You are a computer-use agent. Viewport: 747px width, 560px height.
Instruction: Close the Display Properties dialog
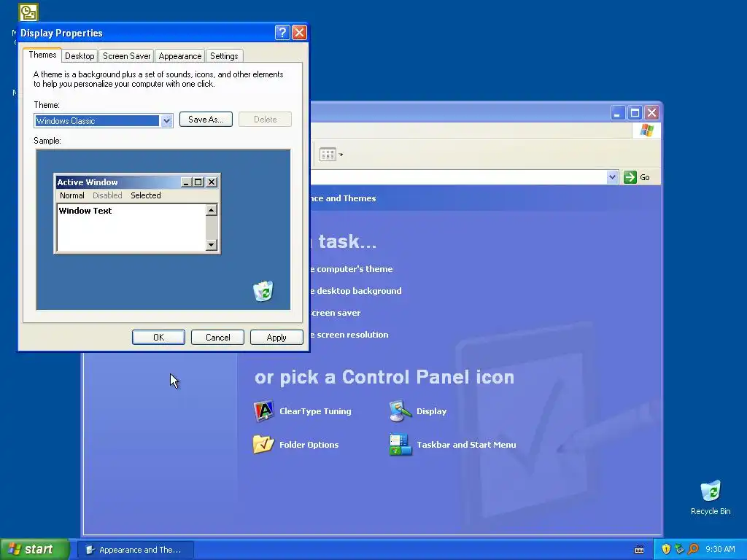tap(299, 32)
